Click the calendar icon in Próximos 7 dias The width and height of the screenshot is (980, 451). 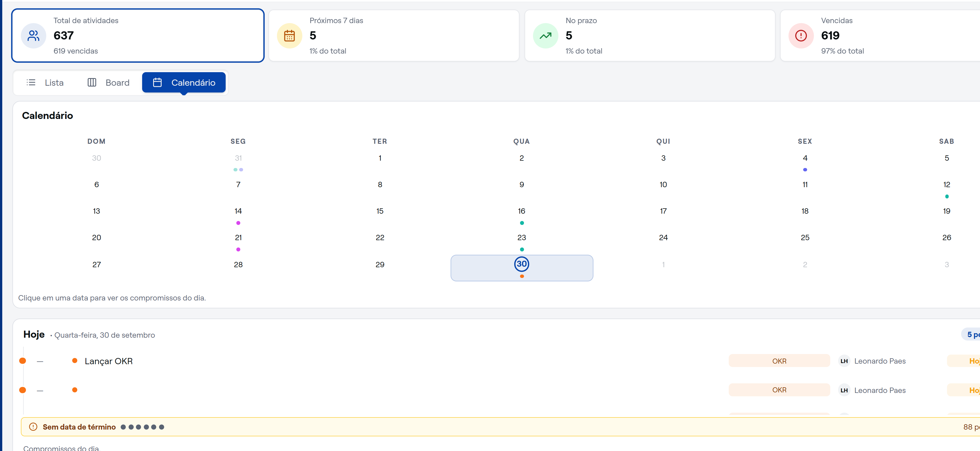289,36
